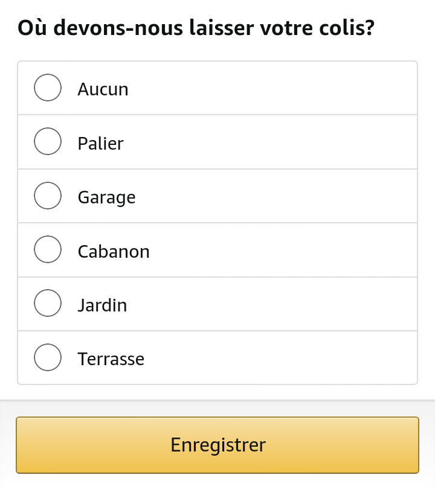The image size is (435, 504).
Task: Select the Cabanon radio button
Action: click(48, 249)
